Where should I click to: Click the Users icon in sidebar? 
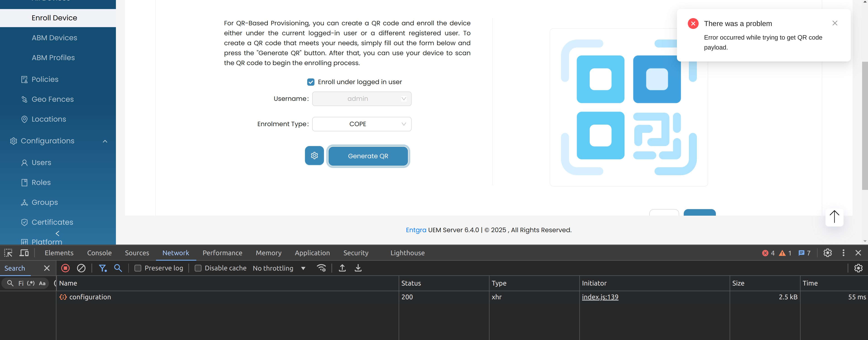point(24,163)
